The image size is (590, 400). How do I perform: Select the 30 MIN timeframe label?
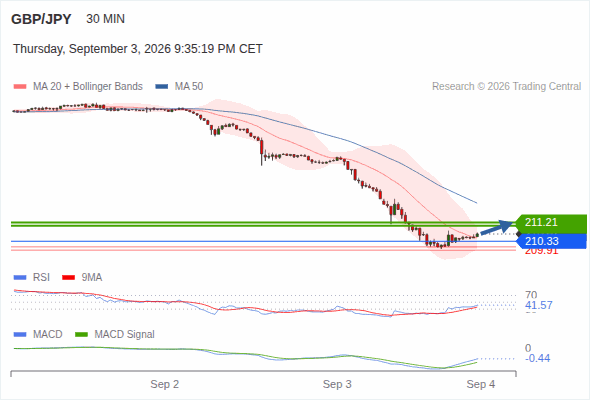click(105, 19)
